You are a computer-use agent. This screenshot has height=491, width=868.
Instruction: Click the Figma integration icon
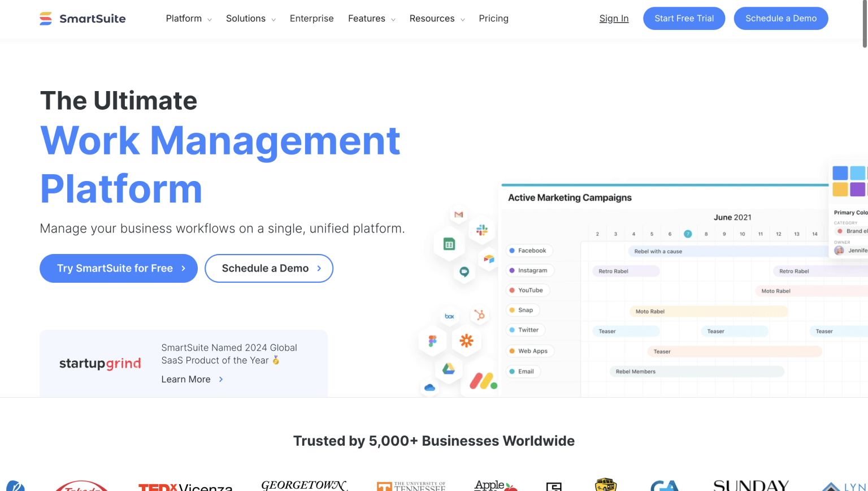tap(433, 341)
